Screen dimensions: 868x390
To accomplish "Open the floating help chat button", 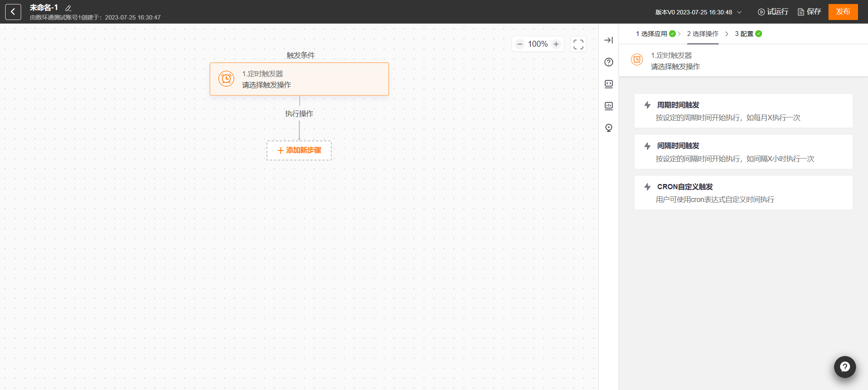I will (x=845, y=367).
